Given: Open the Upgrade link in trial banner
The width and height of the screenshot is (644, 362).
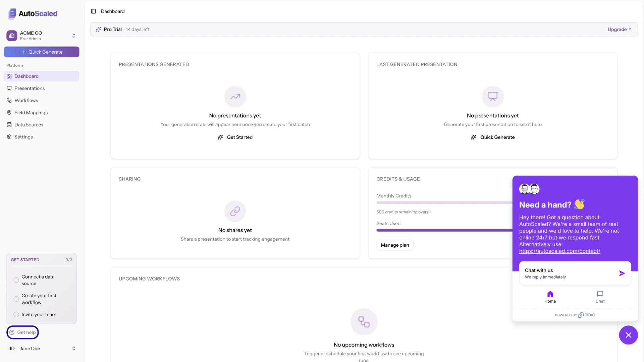Looking at the screenshot, I should point(619,29).
